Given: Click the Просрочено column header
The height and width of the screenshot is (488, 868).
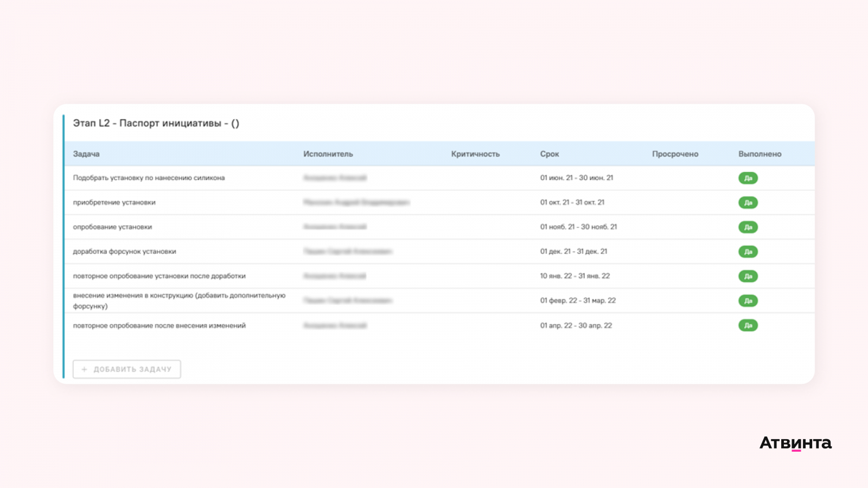Looking at the screenshot, I should tap(675, 154).
